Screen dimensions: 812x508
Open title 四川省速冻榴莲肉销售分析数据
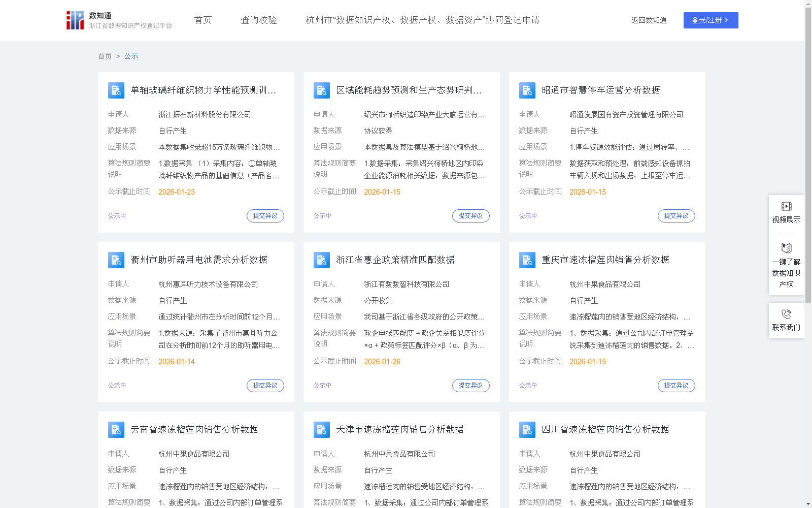coord(605,429)
